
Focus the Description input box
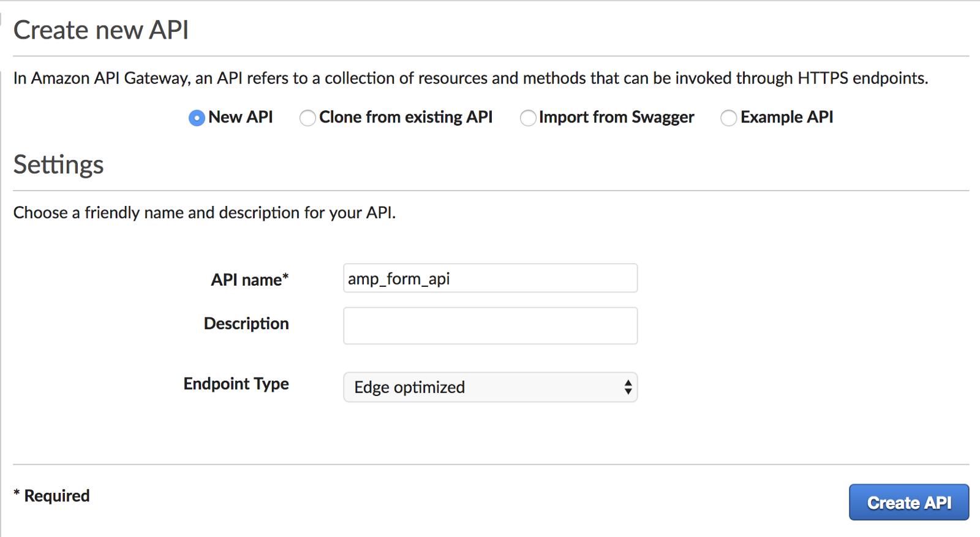tap(490, 326)
